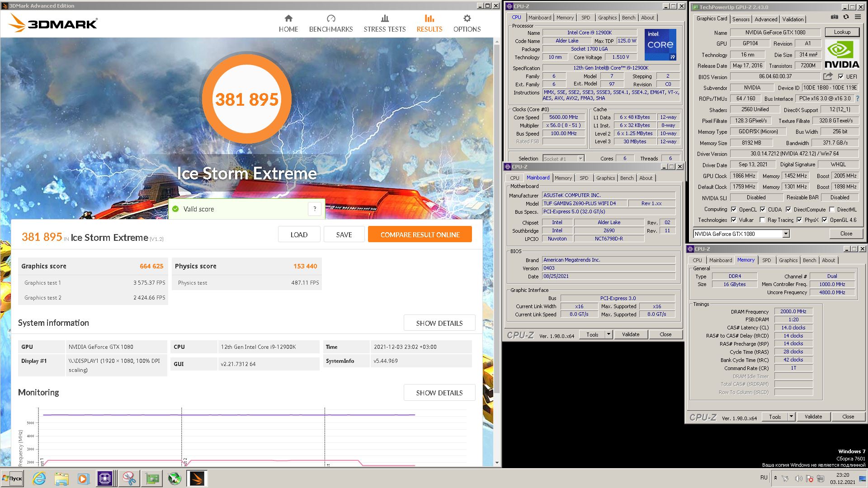
Task: Toggle the OpenCL checkbox
Action: (x=733, y=209)
